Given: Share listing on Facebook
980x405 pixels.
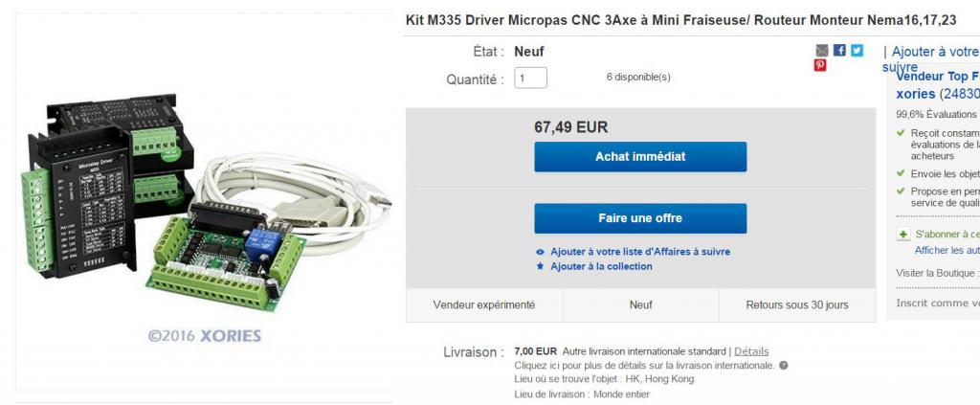Looking at the screenshot, I should [x=839, y=51].
